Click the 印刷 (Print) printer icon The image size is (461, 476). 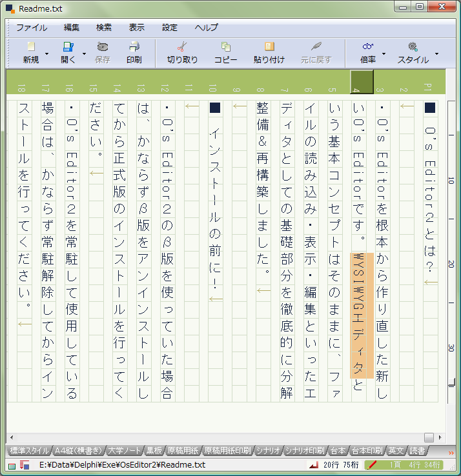[x=134, y=46]
